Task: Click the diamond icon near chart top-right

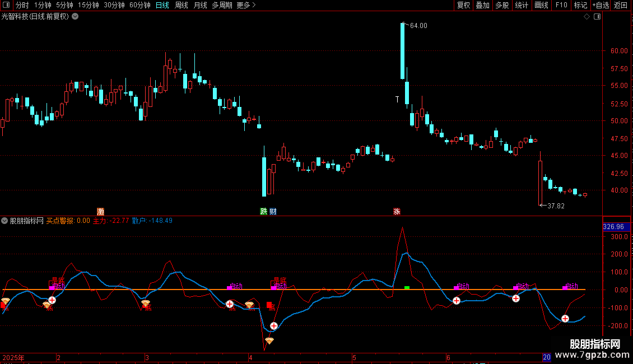Action: [587, 17]
